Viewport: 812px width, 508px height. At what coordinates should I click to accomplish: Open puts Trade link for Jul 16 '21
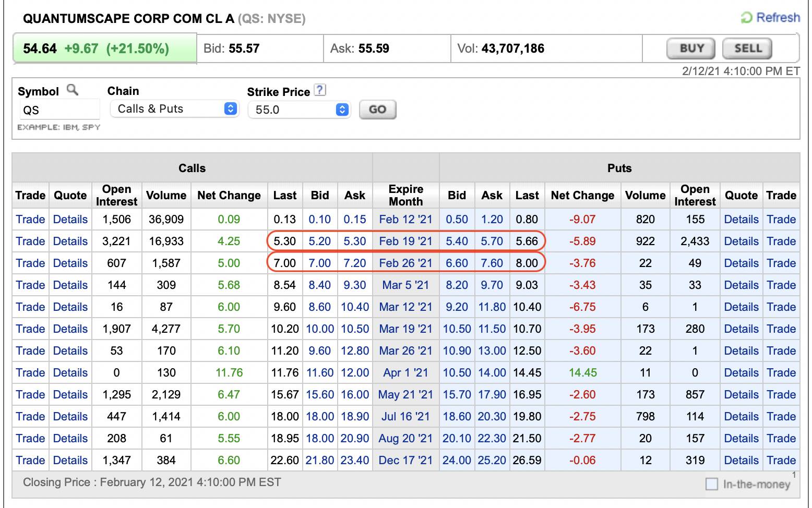click(x=781, y=416)
